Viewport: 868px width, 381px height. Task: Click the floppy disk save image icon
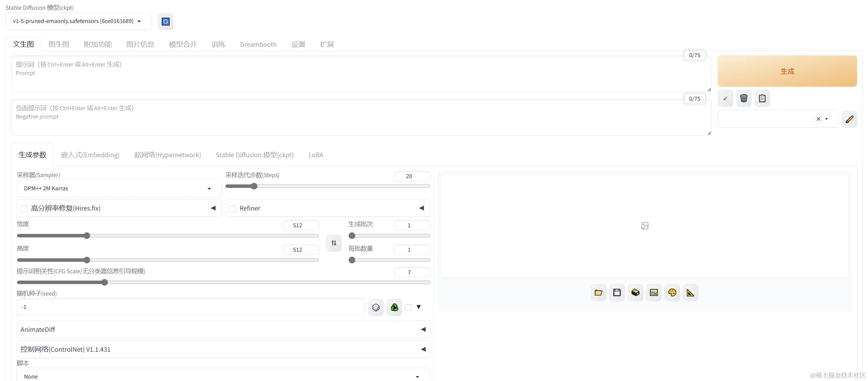click(617, 292)
